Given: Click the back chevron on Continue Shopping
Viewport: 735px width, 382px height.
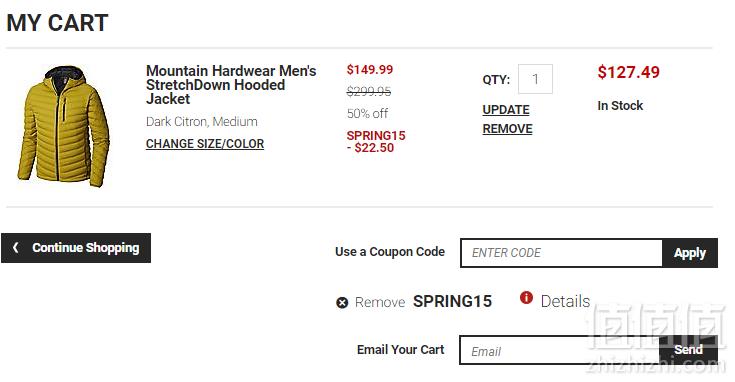Looking at the screenshot, I should pos(16,247).
